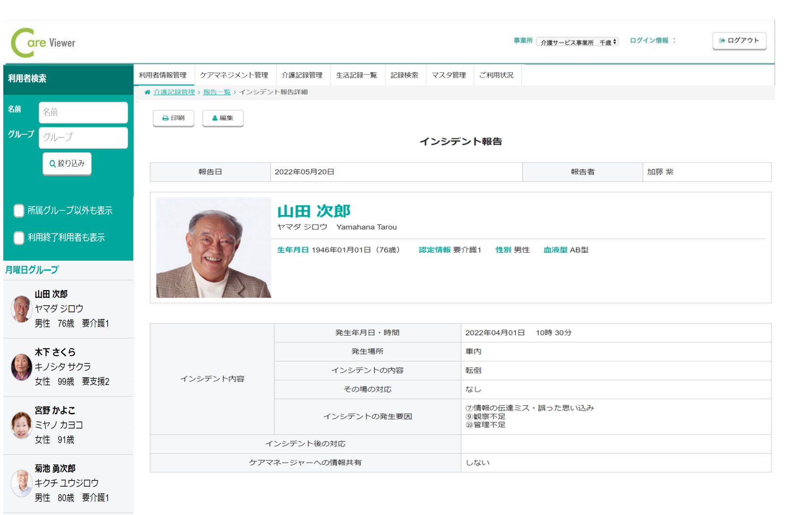Log out using the ログアウト button
812x515 pixels.
coord(739,41)
